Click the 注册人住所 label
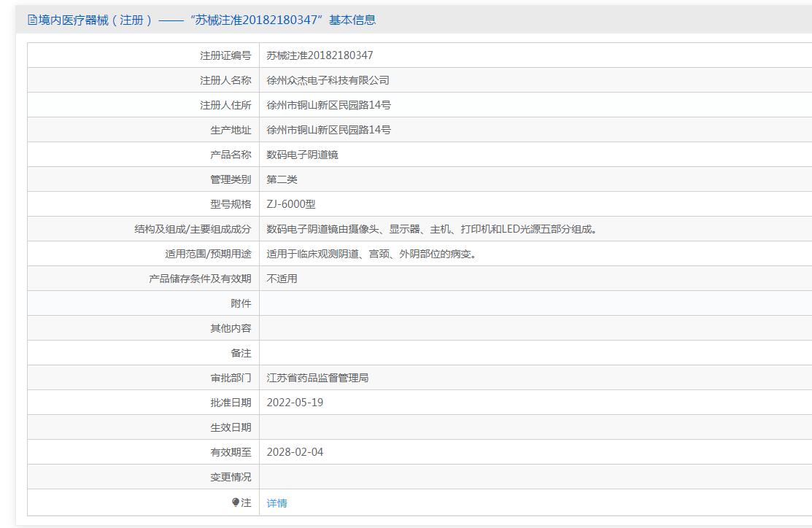The image size is (812, 528). (225, 105)
